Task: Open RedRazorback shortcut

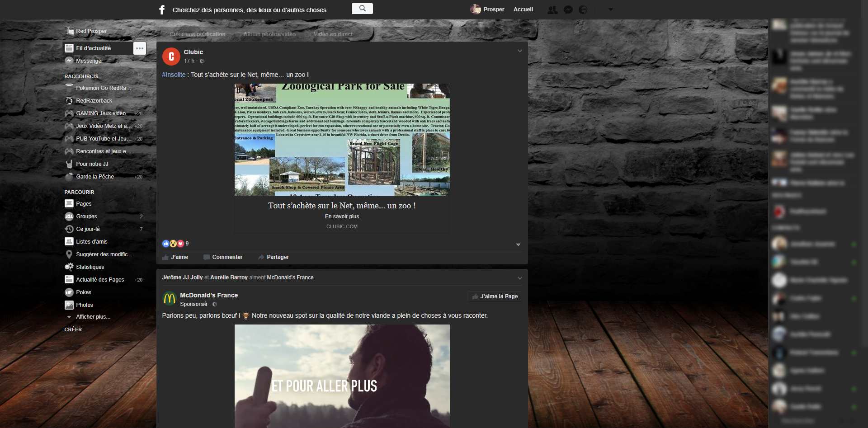Action: pos(89,101)
